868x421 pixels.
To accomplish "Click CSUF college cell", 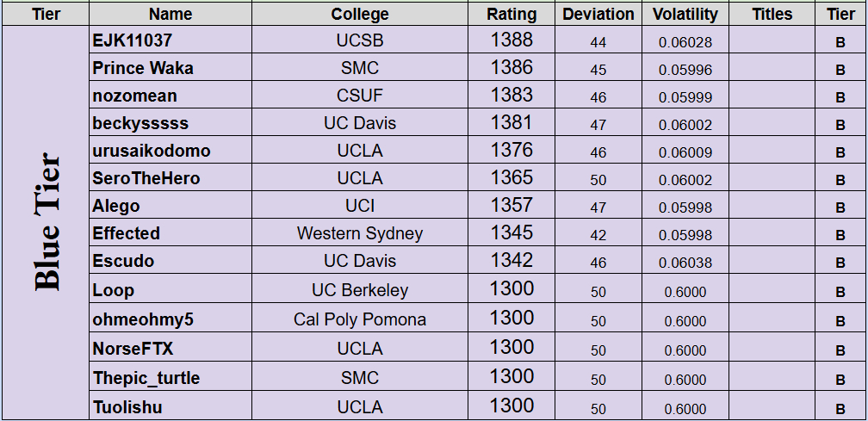I will click(360, 96).
